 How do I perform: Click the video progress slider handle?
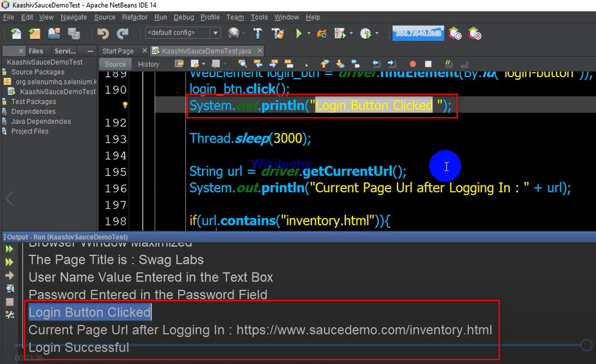pos(586,345)
